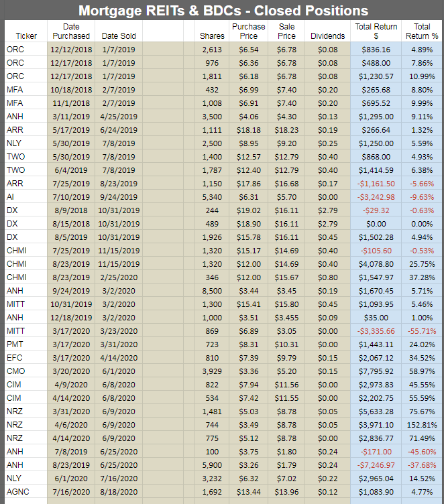Click the $868.00 total return cell
Viewport: 444px width, 504px height.
tap(376, 157)
